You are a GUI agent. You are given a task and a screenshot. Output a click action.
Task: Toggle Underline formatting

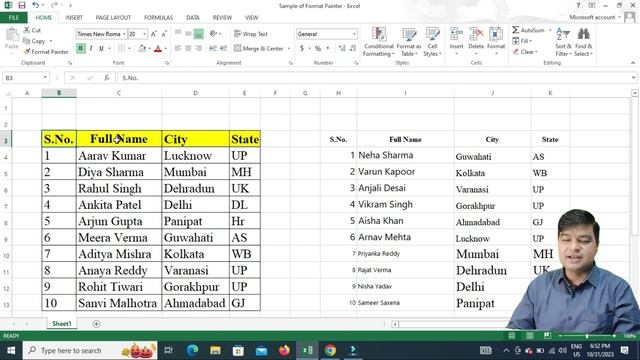[101, 48]
